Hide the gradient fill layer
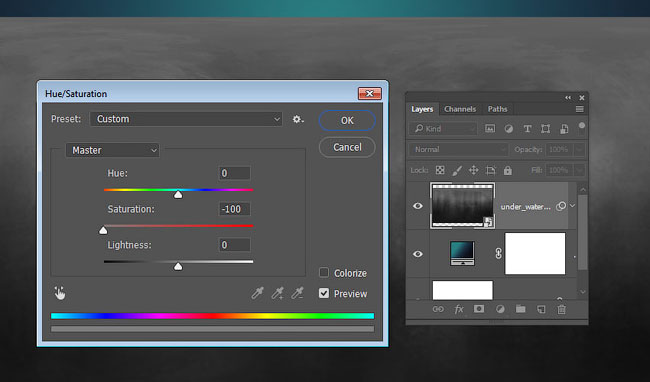Screen dimensions: 650x382 418,254
